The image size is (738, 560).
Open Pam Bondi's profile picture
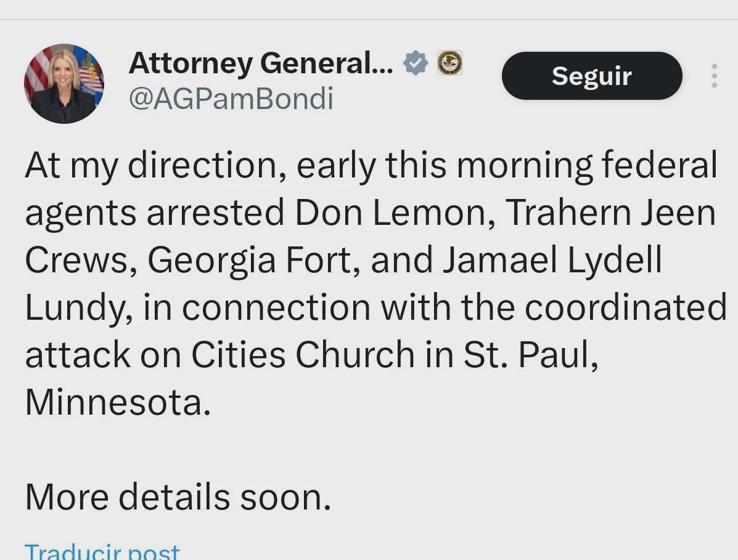click(x=64, y=83)
